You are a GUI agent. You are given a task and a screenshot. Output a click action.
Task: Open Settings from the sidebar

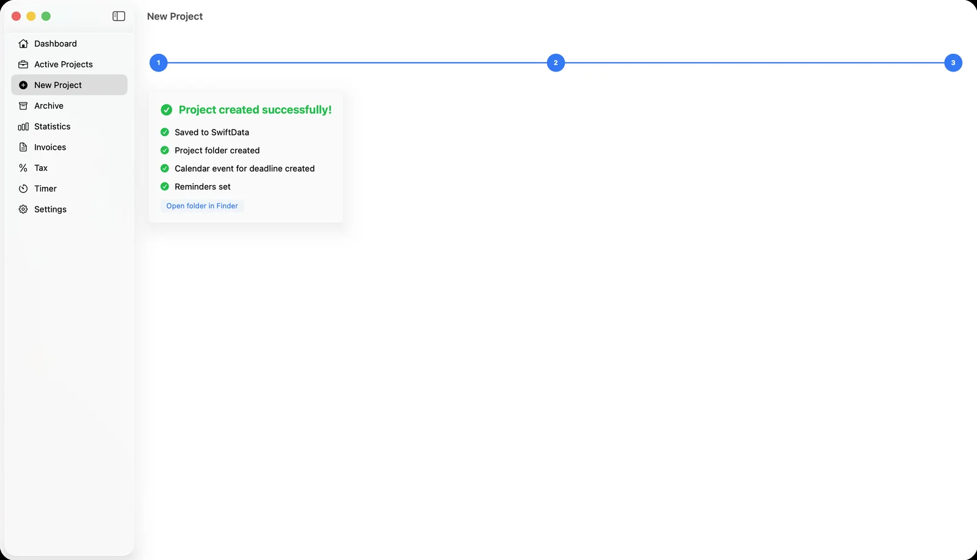69,209
